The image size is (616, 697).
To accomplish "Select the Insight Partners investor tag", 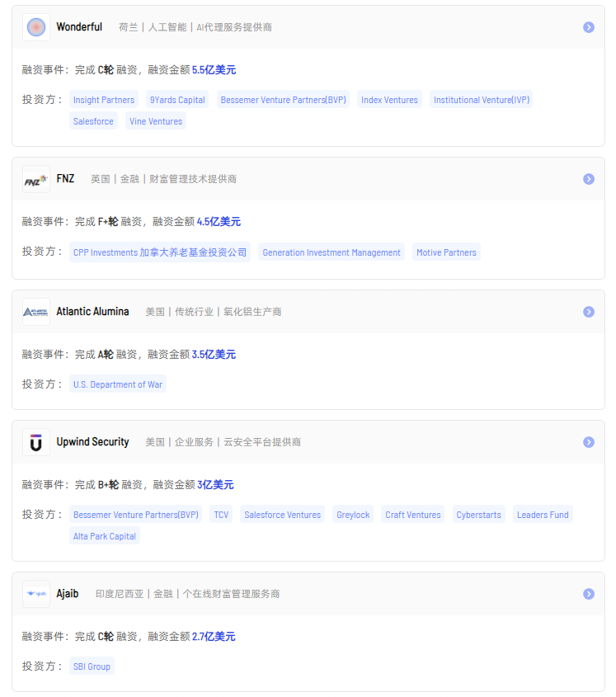I will click(x=104, y=100).
